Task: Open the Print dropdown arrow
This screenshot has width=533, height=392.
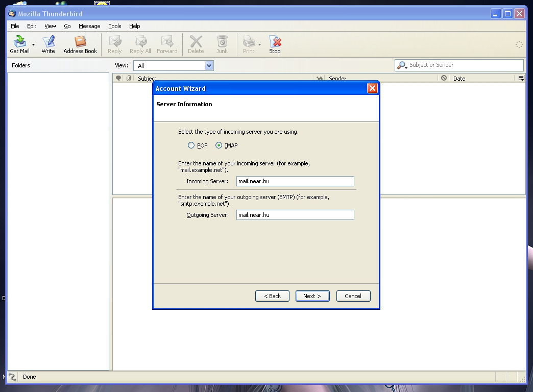Action: (x=259, y=44)
